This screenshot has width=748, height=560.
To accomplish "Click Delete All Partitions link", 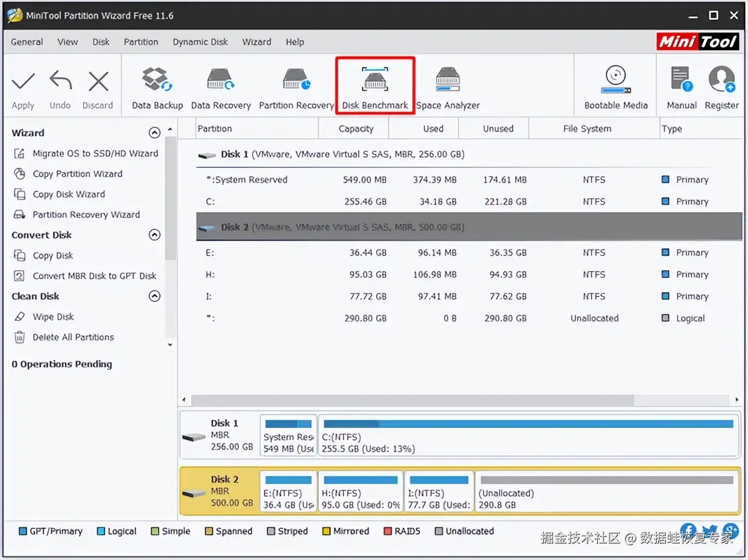I will pyautogui.click(x=73, y=337).
